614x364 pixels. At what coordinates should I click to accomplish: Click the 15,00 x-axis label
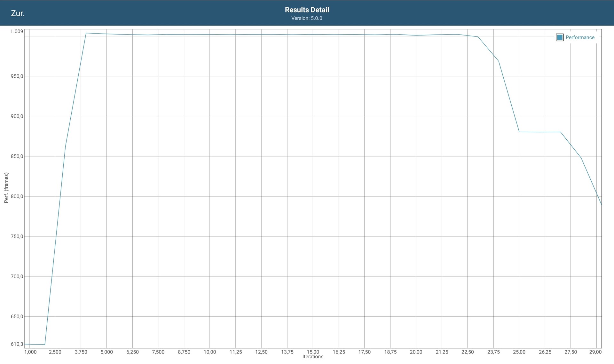click(313, 352)
